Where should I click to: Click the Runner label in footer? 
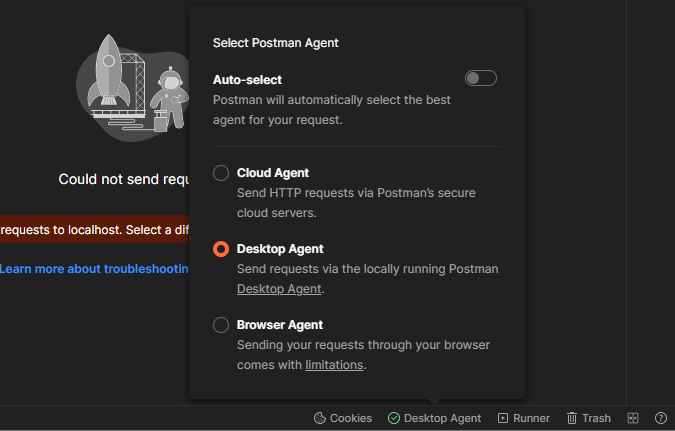[531, 418]
